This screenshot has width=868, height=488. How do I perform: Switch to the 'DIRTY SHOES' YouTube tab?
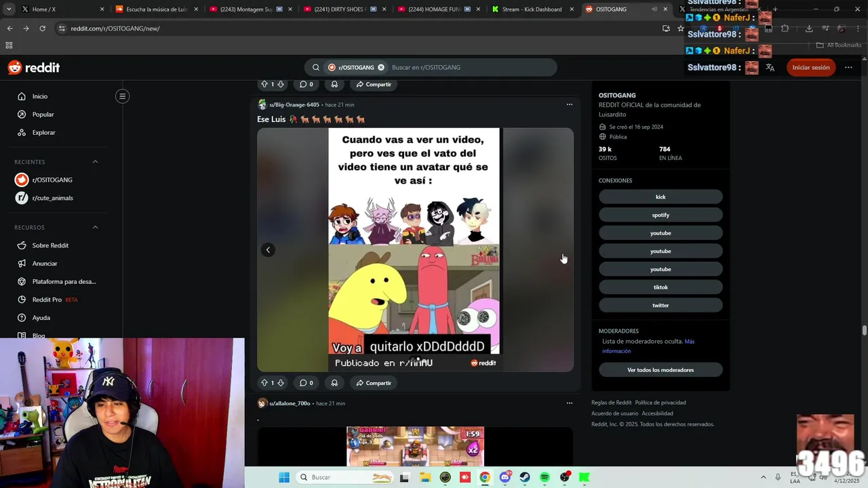(344, 9)
